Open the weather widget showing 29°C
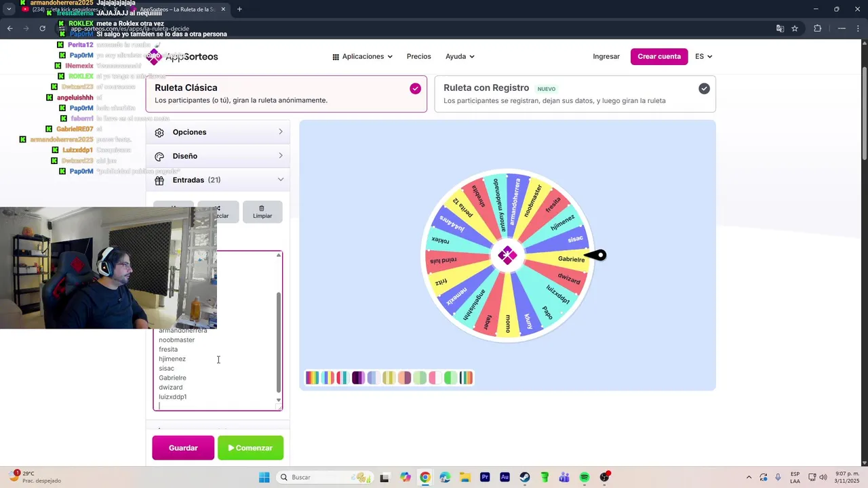This screenshot has width=868, height=488. [35, 477]
